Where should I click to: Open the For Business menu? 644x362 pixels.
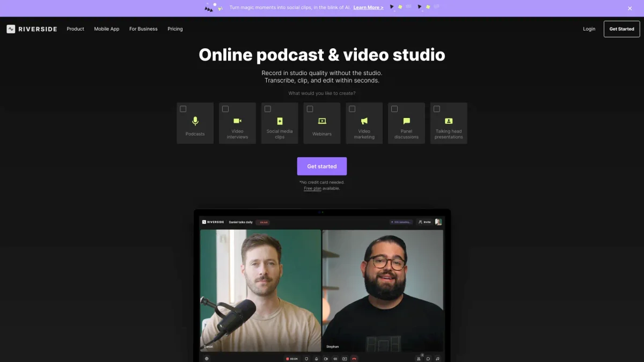[x=143, y=29]
